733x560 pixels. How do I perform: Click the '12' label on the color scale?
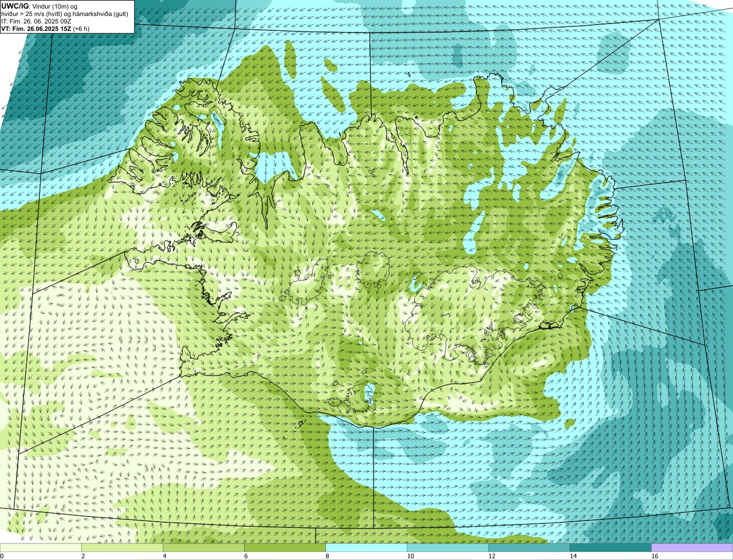[x=491, y=556]
